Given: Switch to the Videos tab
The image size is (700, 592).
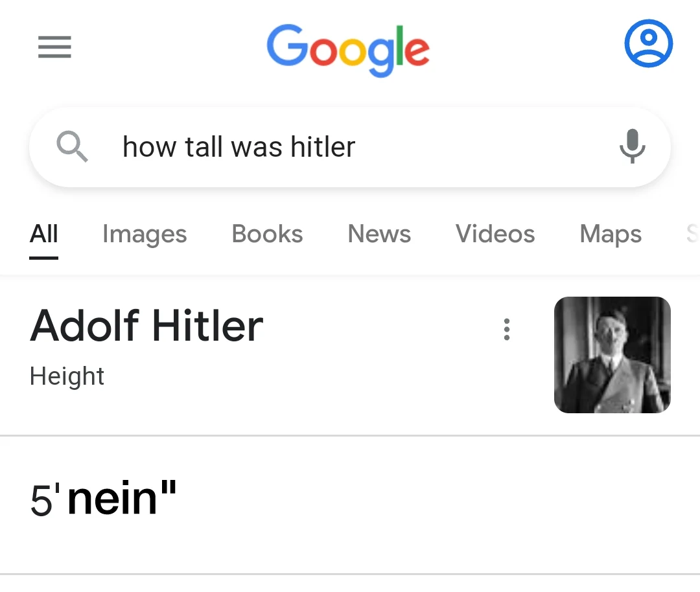Looking at the screenshot, I should [495, 234].
